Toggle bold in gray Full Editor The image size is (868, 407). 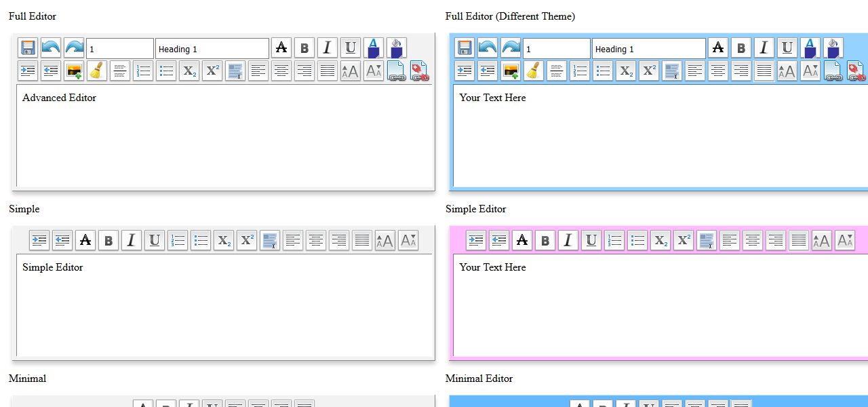[304, 48]
